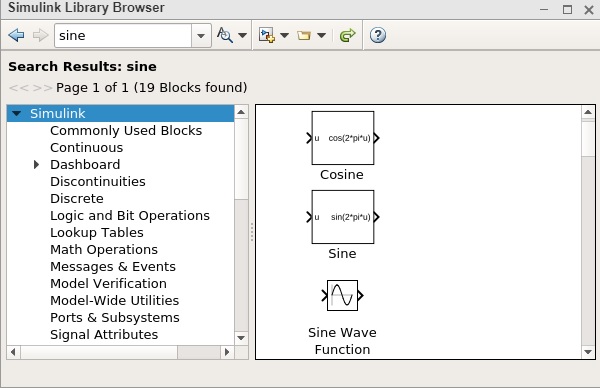600x388 pixels.
Task: Click the new model icon
Action: point(267,35)
